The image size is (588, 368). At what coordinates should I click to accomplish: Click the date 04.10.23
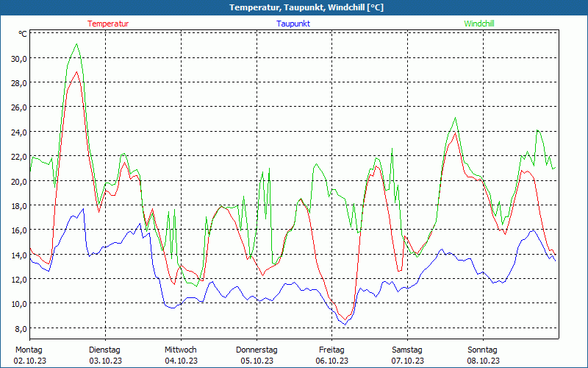click(x=181, y=361)
